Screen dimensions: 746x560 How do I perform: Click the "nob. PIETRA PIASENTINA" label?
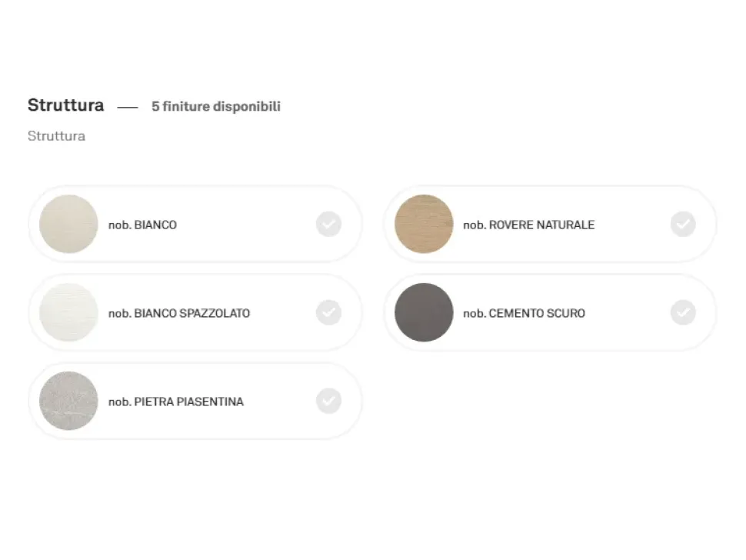click(x=176, y=402)
